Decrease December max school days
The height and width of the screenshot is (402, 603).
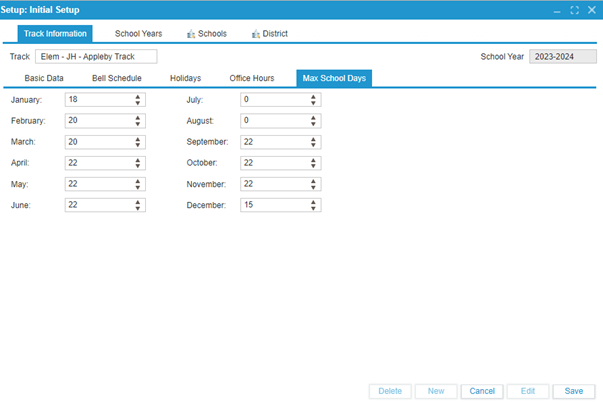[x=314, y=208]
